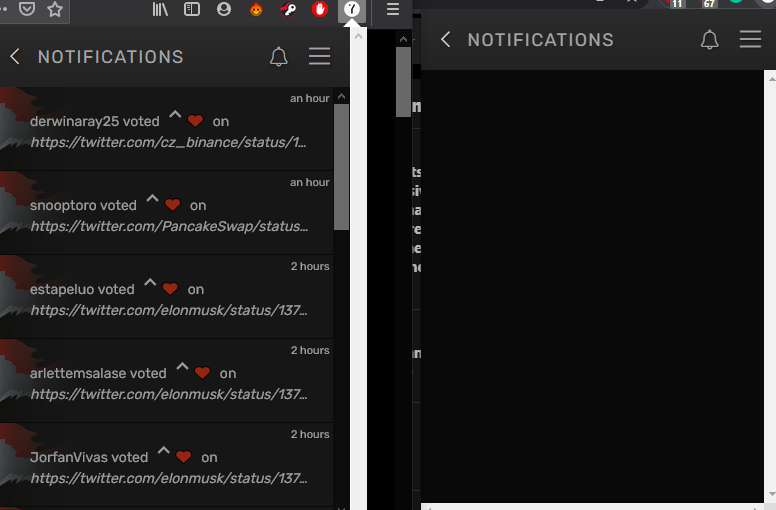Open the browser application menu button
This screenshot has height=510, width=776.
click(392, 9)
